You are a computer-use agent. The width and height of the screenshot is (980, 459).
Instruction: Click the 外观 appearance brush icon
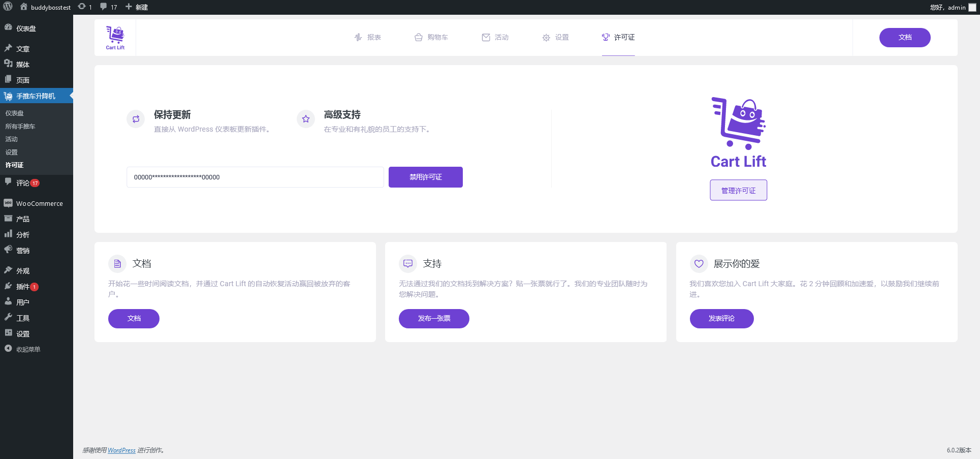(8, 270)
